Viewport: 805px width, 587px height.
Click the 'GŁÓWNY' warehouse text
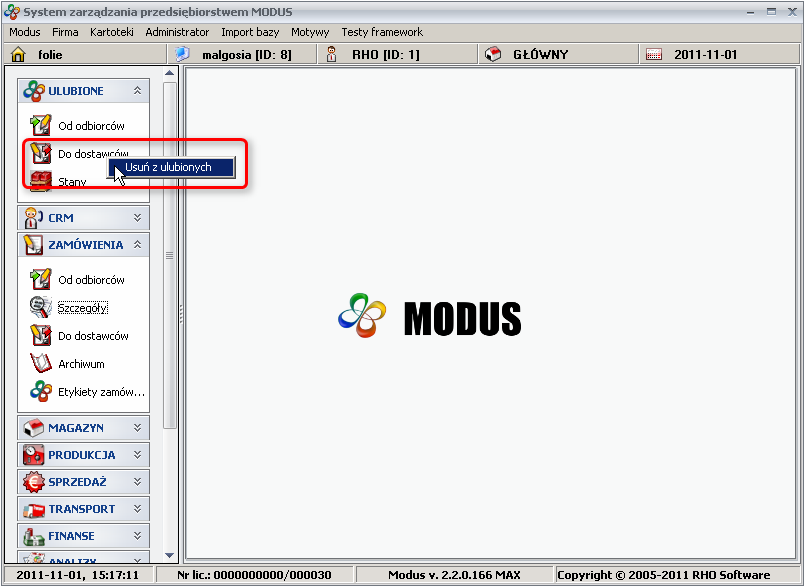point(541,54)
